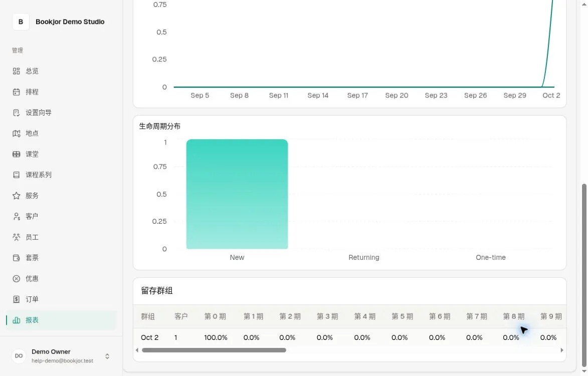This screenshot has width=588, height=376.
Task: Open the 设置向导 page
Action: [x=61, y=113]
